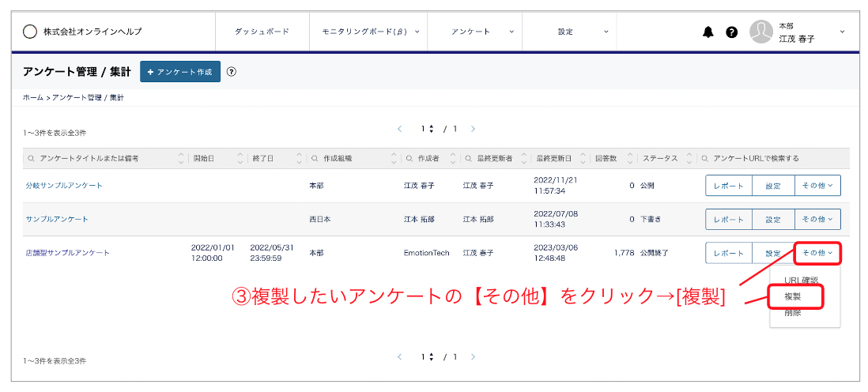
Task: Open その他 dropdown for 店舗型サンプルアンケート
Action: click(x=817, y=253)
